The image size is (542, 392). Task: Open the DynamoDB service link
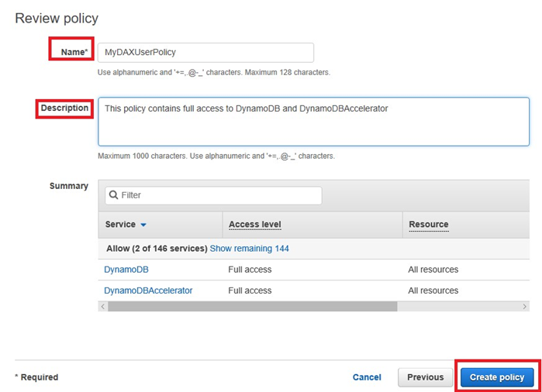(126, 270)
